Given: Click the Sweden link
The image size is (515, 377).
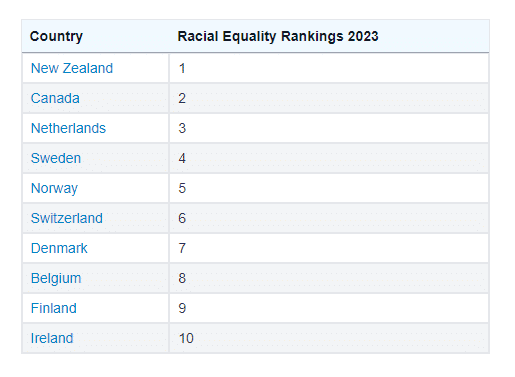Looking at the screenshot, I should (x=56, y=158).
